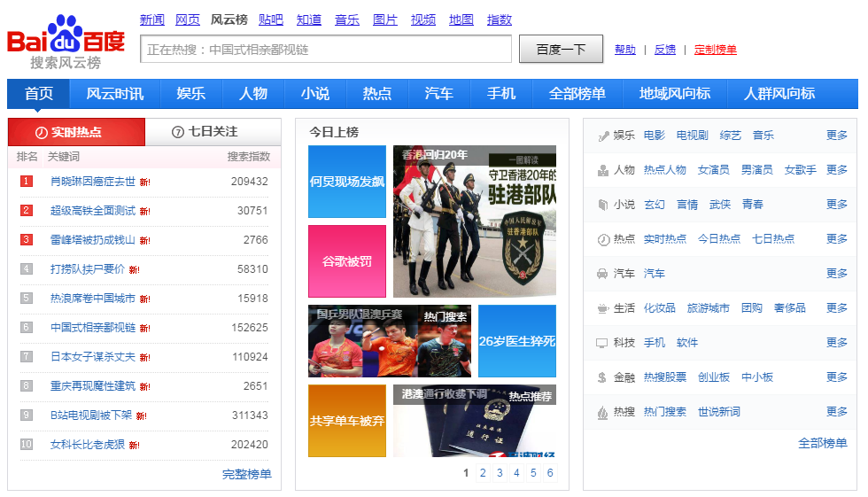Open 人物 in the blue navigation bar
This screenshot has width=868, height=497.
[x=253, y=94]
